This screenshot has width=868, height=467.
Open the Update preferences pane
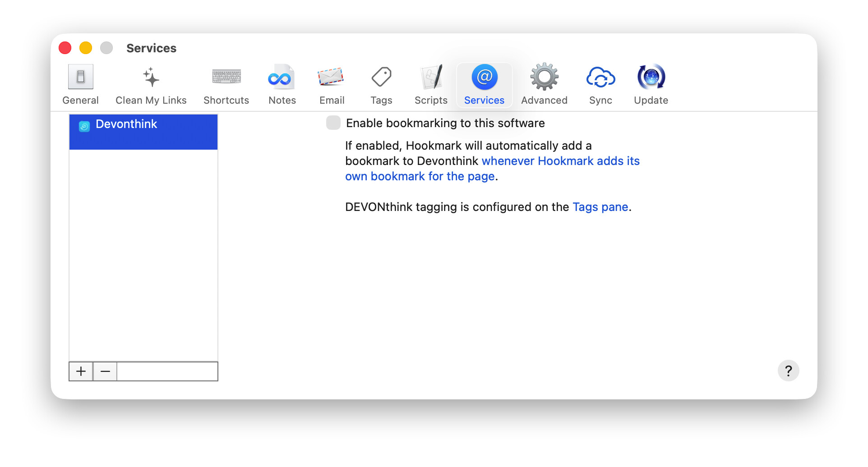(651, 85)
